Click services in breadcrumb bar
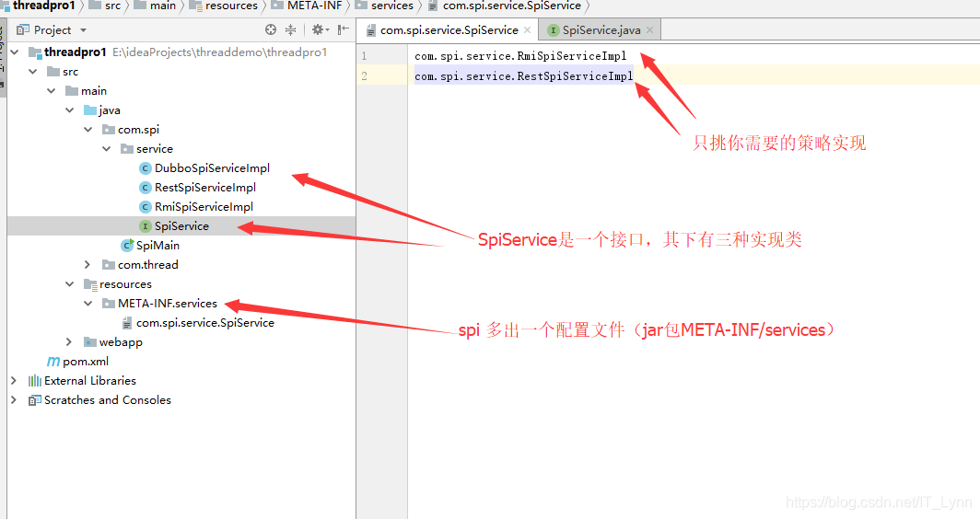Screen dimensions: 980x519 (x=391, y=6)
